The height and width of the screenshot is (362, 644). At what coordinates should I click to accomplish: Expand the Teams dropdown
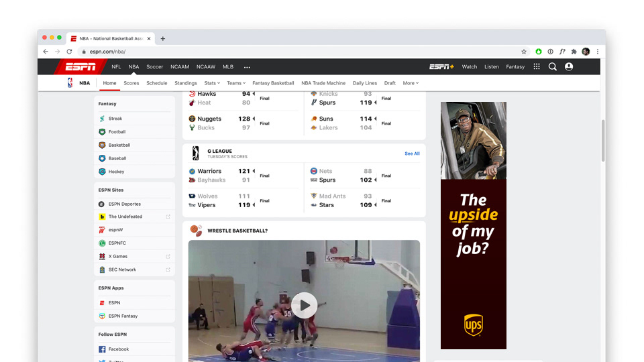(236, 83)
